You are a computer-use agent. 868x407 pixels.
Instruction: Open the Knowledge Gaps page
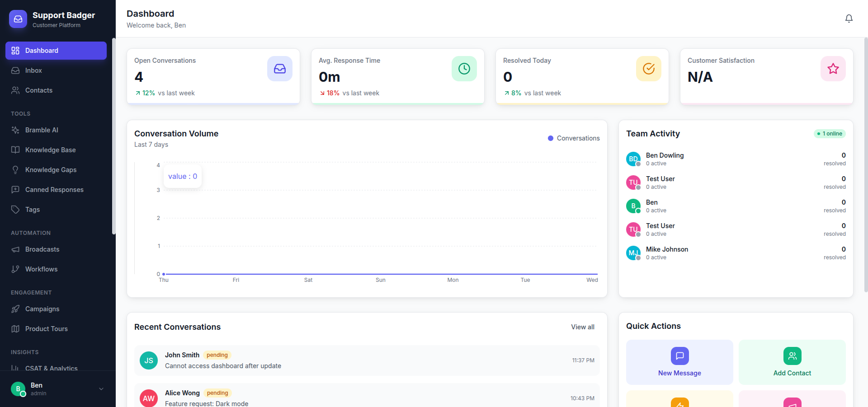coord(51,170)
